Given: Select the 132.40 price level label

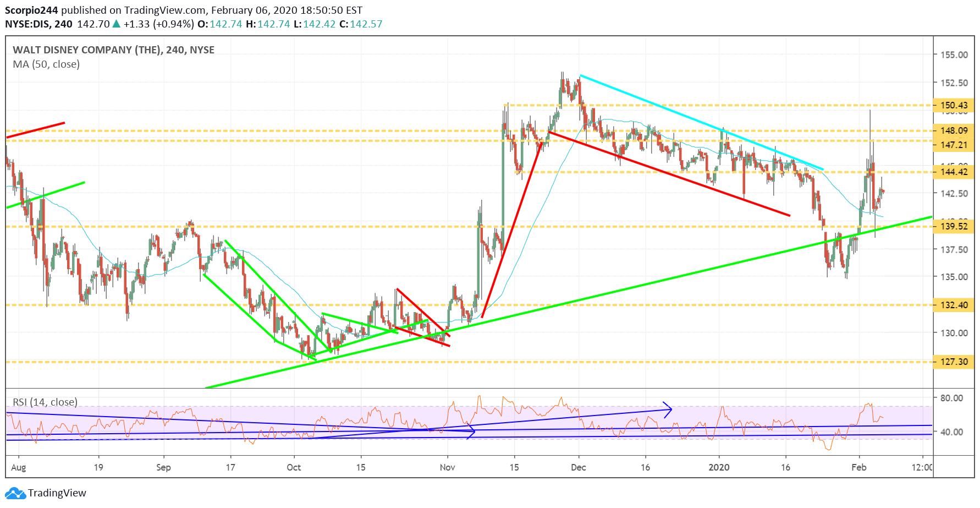Looking at the screenshot, I should tap(954, 305).
